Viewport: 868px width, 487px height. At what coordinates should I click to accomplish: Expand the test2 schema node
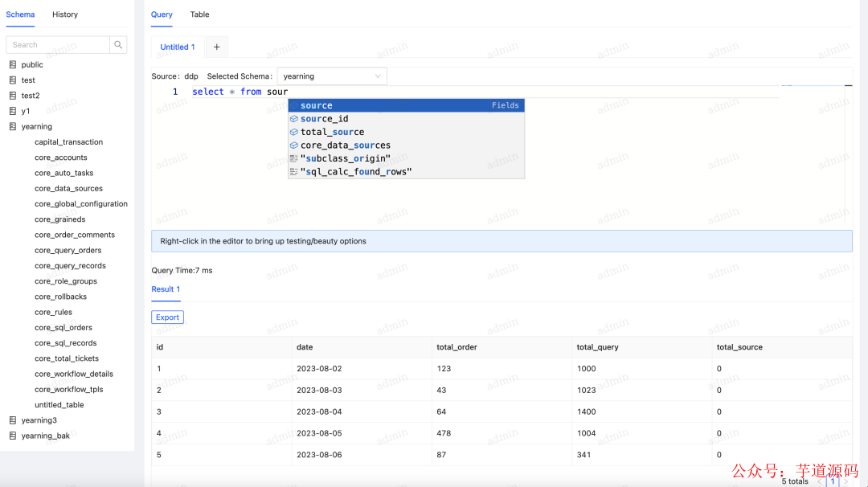31,96
